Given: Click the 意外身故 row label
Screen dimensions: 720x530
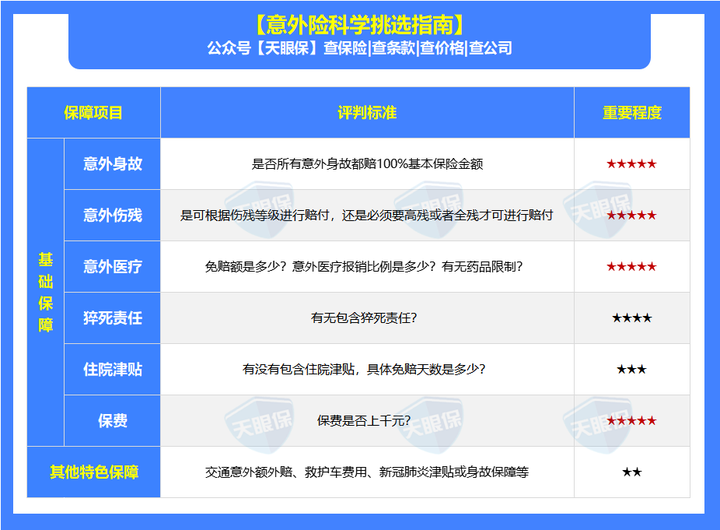Looking at the screenshot, I should coord(112,163).
